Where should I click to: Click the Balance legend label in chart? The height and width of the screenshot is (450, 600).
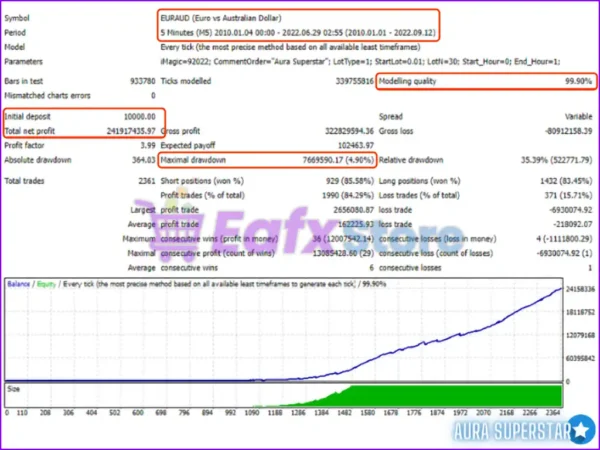(19, 284)
